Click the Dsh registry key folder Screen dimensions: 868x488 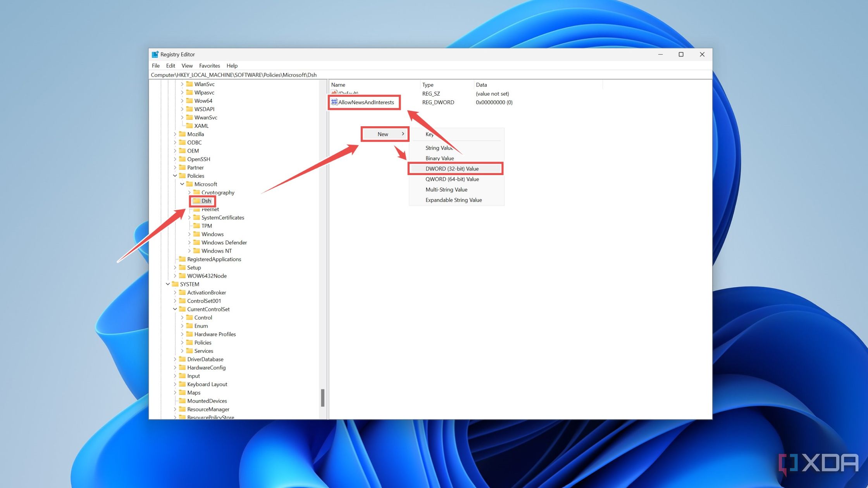(x=205, y=201)
